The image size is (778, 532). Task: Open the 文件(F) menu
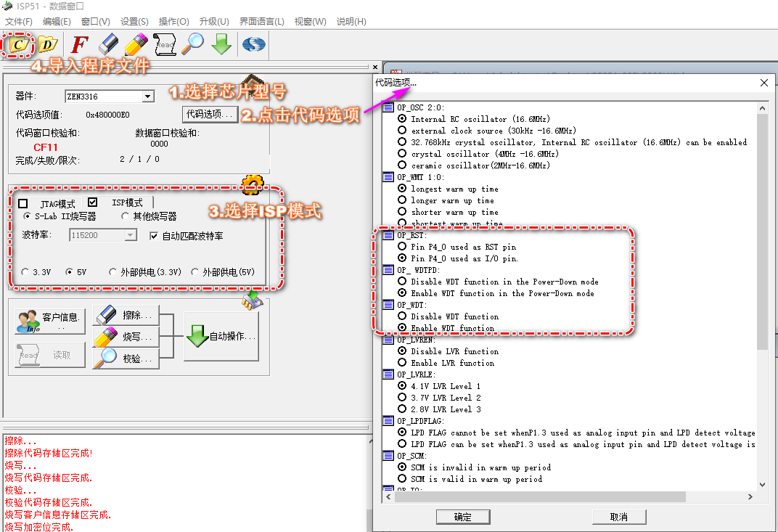(18, 21)
